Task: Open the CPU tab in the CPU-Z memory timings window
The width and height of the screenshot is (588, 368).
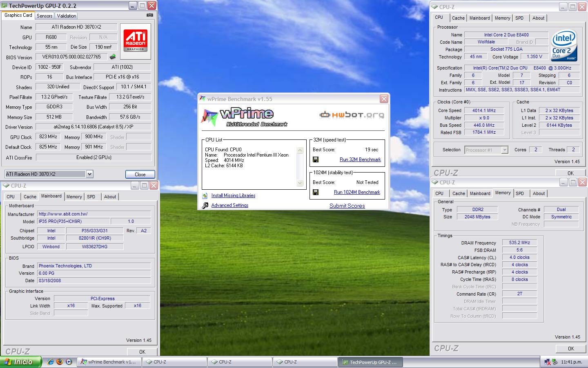Action: (439, 193)
